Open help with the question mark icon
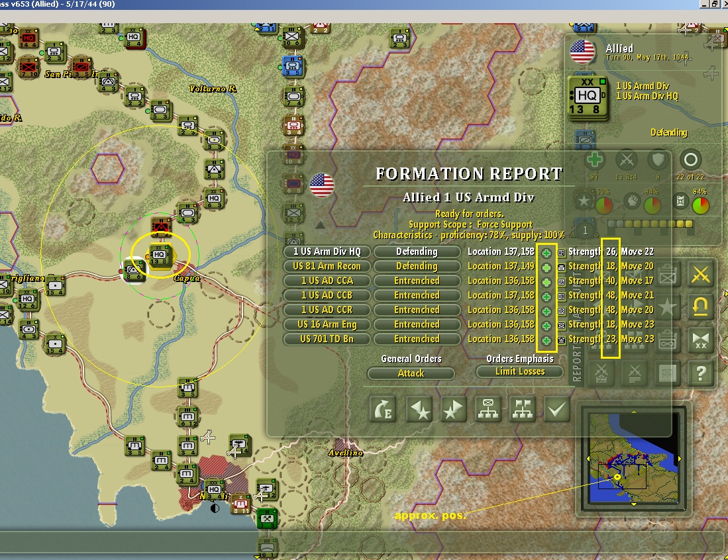Image resolution: width=728 pixels, height=560 pixels. coord(700,373)
